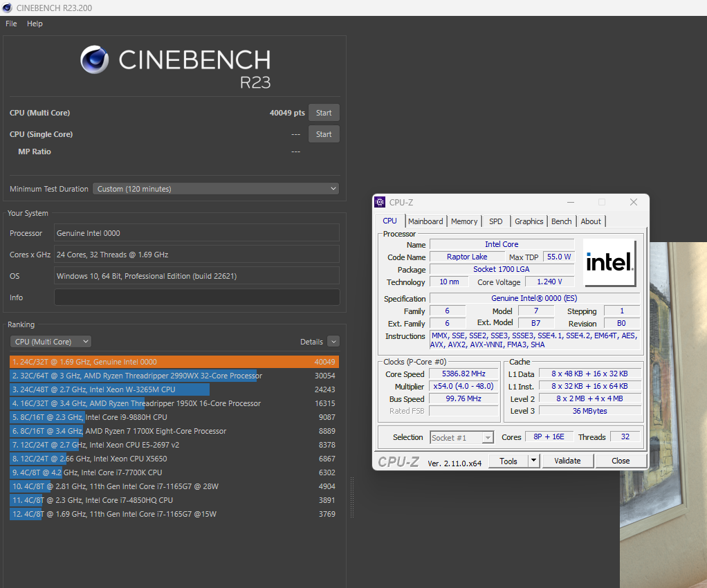Click the Core Voltage value 1.240 V

(550, 282)
